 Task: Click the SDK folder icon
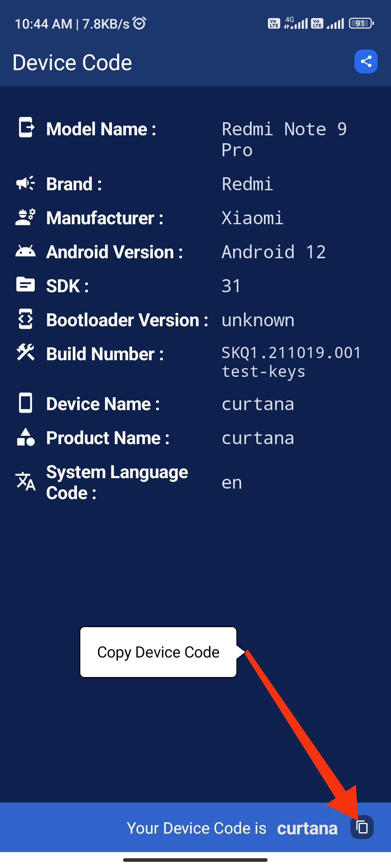point(26,285)
